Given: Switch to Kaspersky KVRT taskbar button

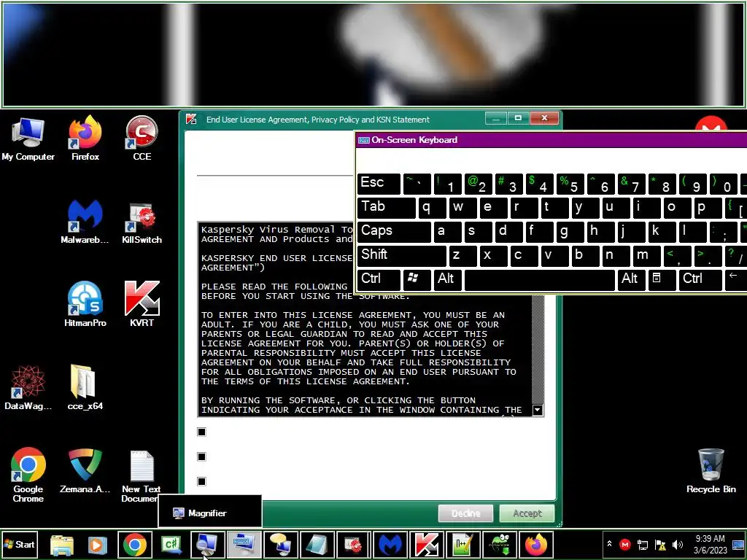Looking at the screenshot, I should [426, 545].
